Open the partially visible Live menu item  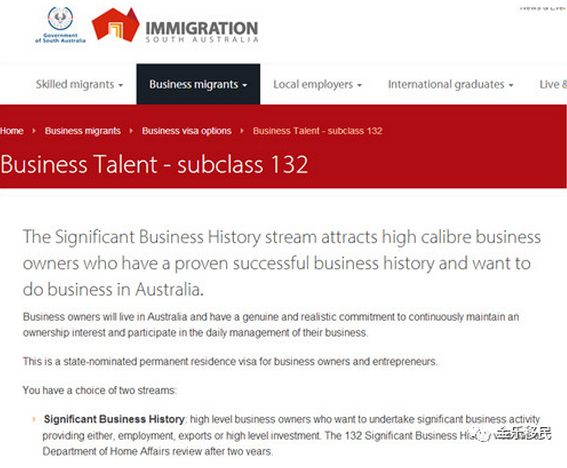[553, 84]
